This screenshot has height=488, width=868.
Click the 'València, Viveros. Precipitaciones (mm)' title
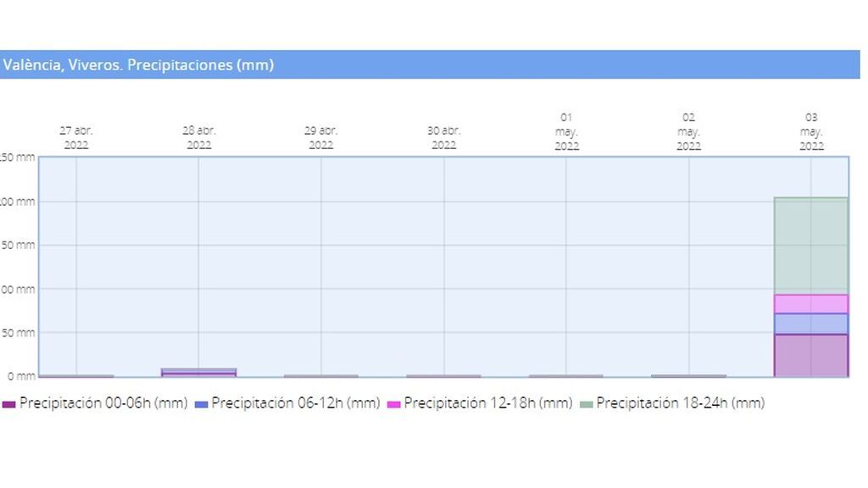pyautogui.click(x=138, y=64)
